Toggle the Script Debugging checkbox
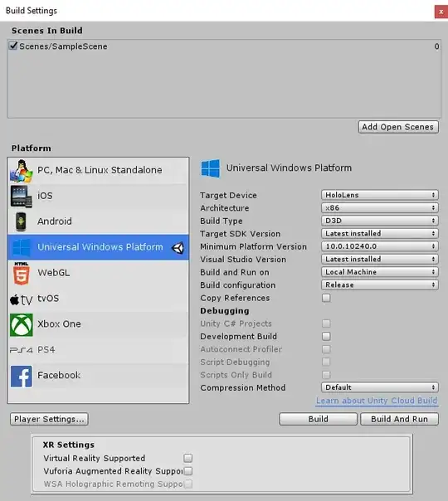448x501 pixels. 326,362
